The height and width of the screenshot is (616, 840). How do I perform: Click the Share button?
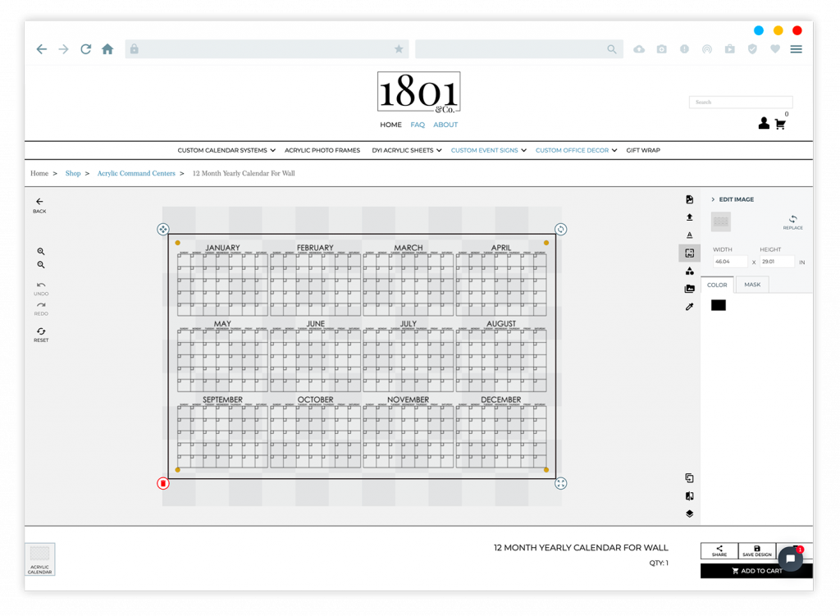(x=719, y=550)
